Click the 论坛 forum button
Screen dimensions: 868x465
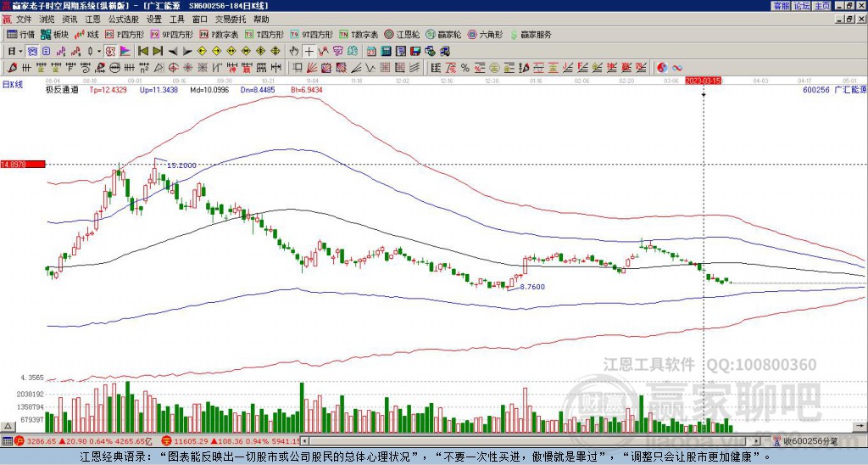[801, 6]
